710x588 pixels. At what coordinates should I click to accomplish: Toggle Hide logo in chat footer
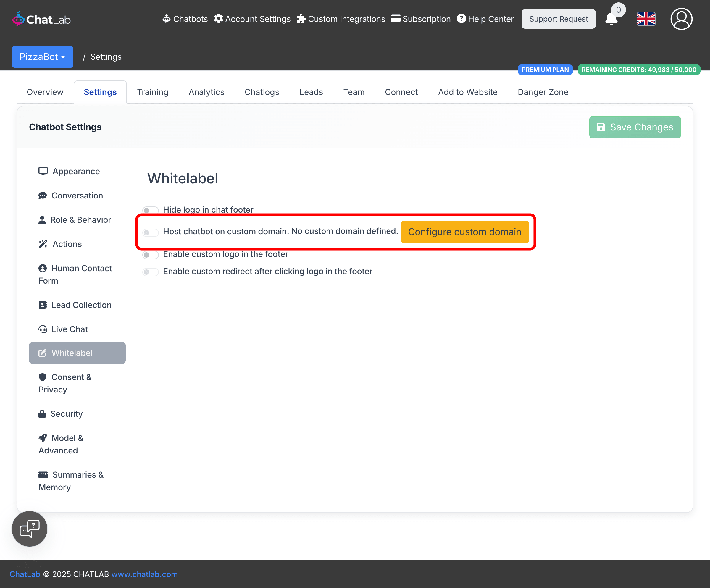coord(150,210)
